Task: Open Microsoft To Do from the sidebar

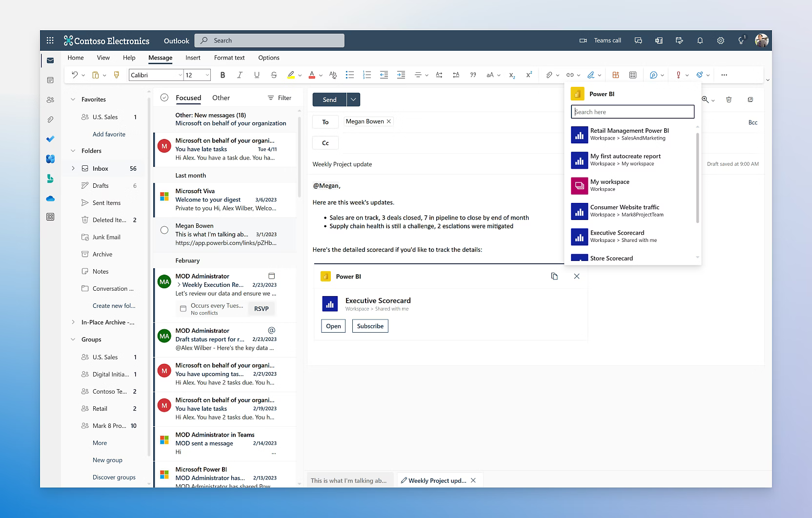Action: (x=50, y=139)
